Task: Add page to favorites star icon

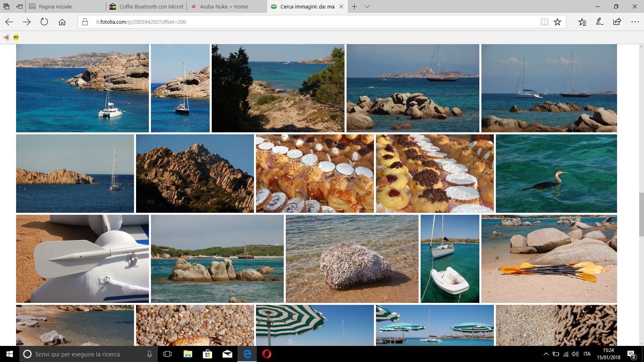Action: click(557, 22)
